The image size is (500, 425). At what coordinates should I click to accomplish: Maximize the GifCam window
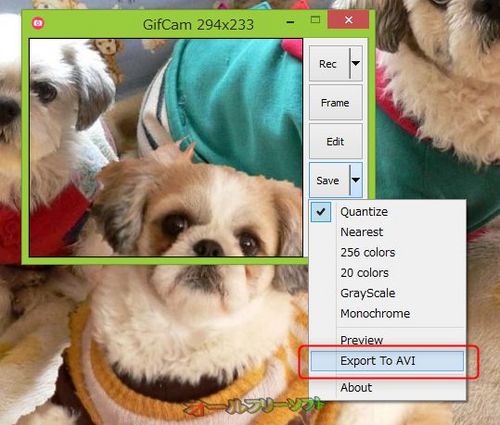click(315, 20)
